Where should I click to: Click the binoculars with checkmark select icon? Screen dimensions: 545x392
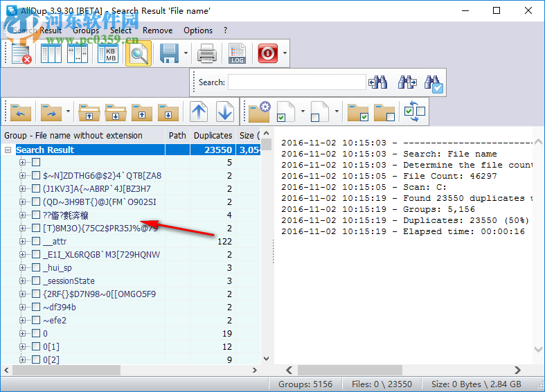coord(434,84)
